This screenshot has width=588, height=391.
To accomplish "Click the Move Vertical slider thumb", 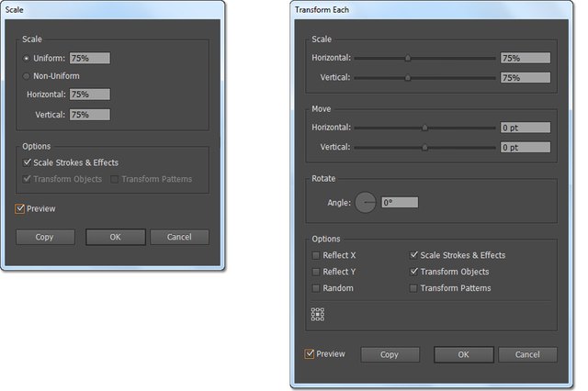I will 424,148.
